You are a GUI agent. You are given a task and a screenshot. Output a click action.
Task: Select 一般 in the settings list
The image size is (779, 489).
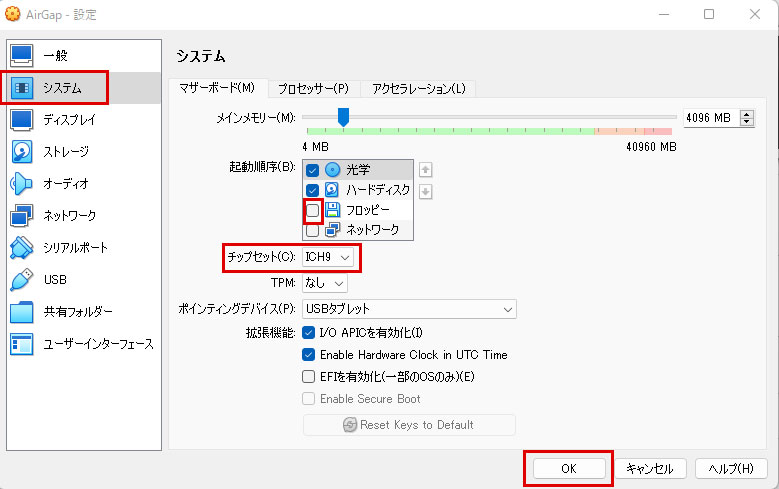55,56
